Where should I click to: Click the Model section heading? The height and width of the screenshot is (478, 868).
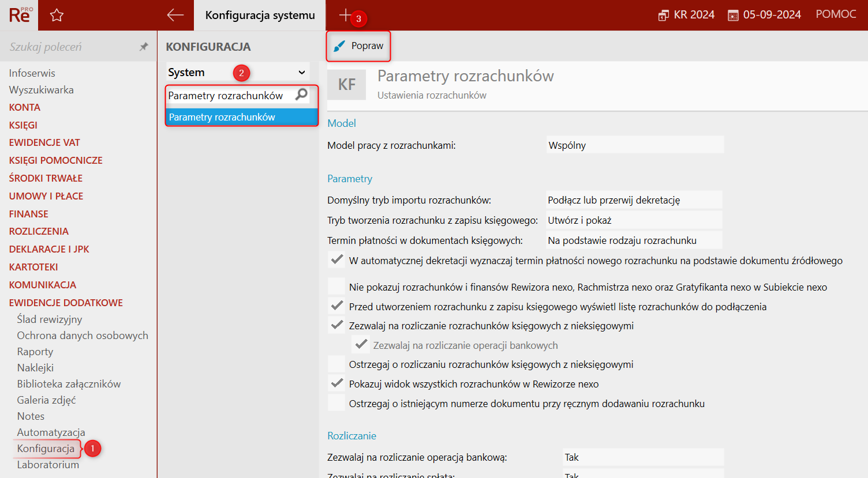[342, 123]
